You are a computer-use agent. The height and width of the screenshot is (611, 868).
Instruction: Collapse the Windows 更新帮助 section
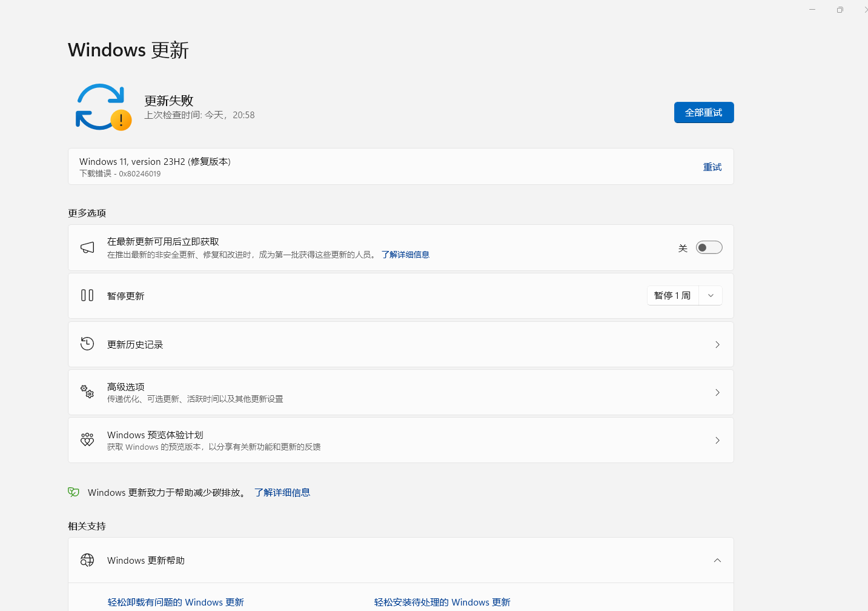point(717,560)
